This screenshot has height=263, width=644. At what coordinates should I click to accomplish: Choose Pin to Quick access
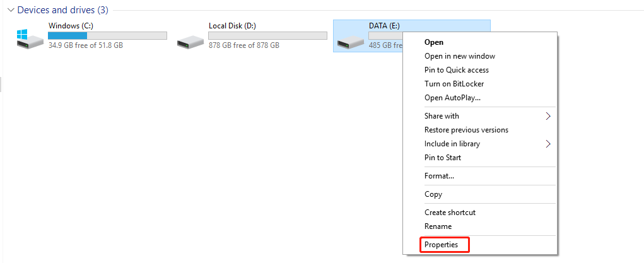tap(456, 70)
